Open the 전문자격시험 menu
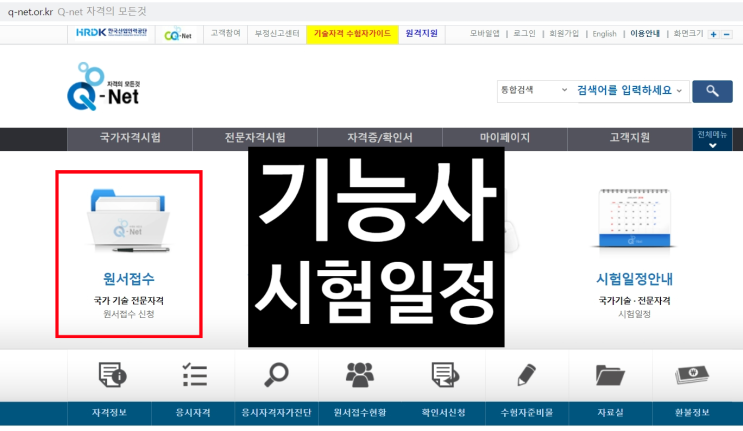The height and width of the screenshot is (431, 743). pyautogui.click(x=255, y=138)
